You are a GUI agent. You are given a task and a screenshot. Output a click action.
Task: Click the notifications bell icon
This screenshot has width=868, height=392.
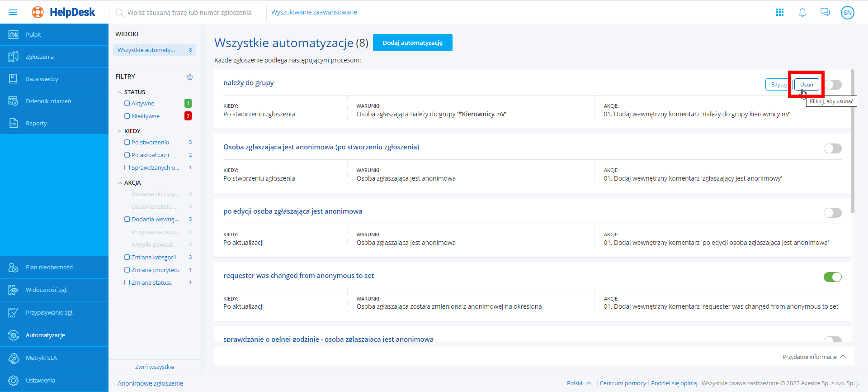pyautogui.click(x=802, y=12)
